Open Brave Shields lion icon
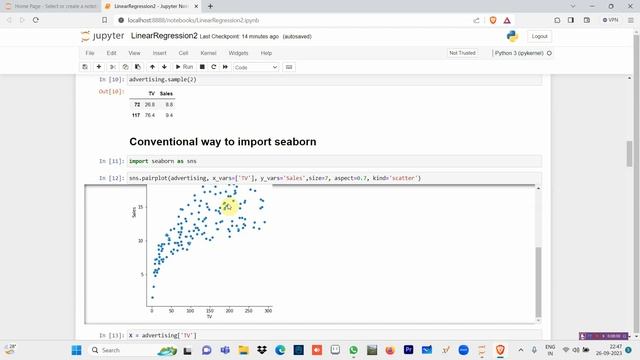The image size is (640, 360). click(493, 20)
